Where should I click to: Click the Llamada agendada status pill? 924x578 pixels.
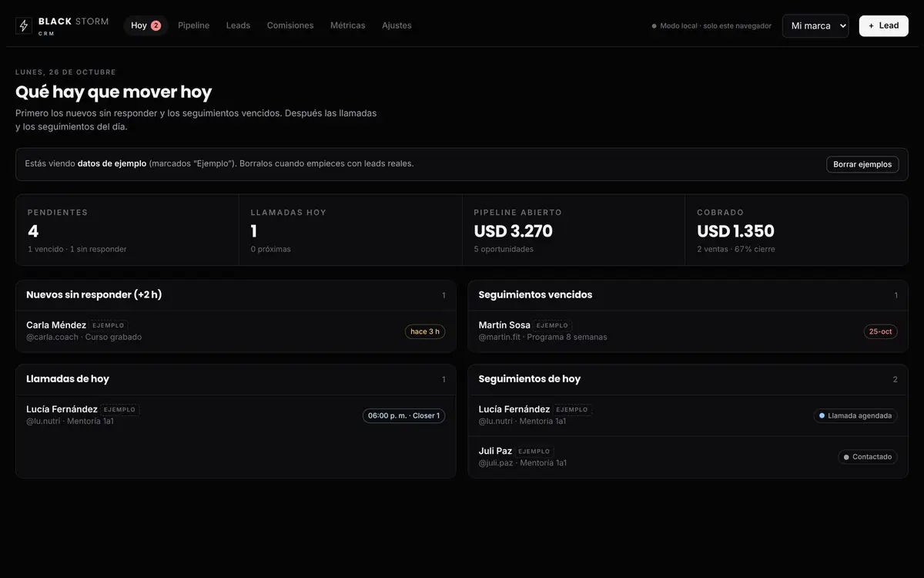855,415
